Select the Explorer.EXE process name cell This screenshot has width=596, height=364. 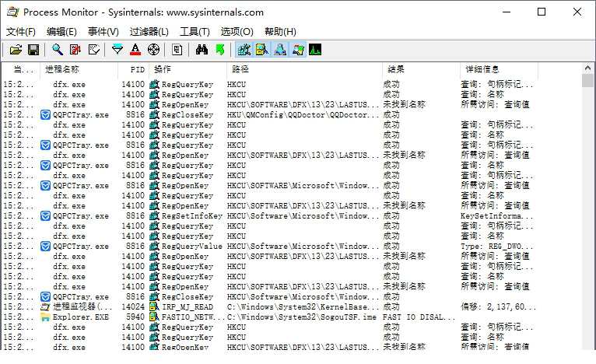(81, 317)
